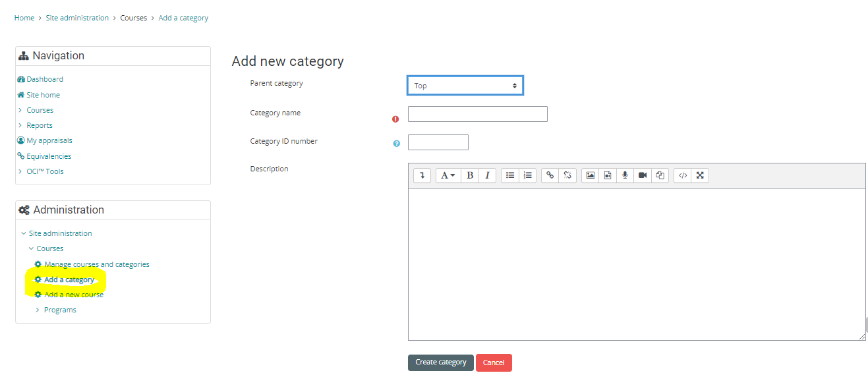
Task: Click the record video camera icon
Action: coord(643,175)
